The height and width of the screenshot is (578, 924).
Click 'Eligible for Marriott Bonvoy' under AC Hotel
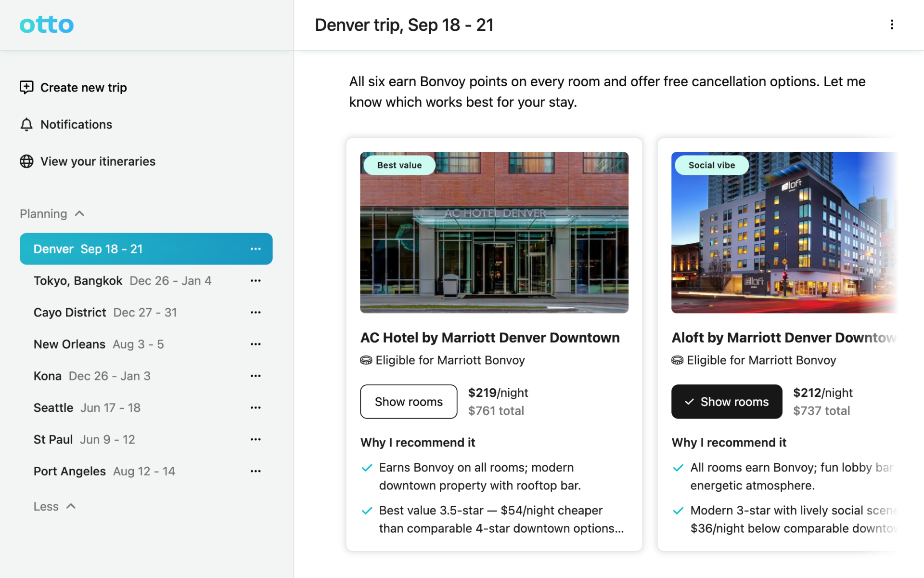point(450,360)
